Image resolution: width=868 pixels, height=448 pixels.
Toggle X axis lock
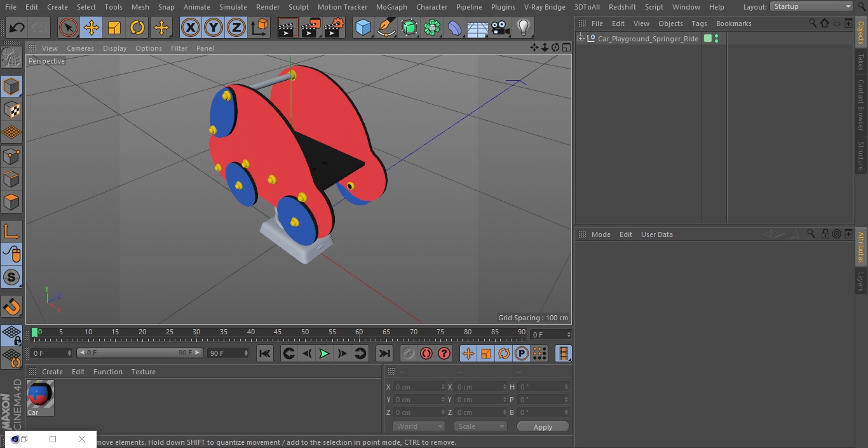pyautogui.click(x=190, y=27)
